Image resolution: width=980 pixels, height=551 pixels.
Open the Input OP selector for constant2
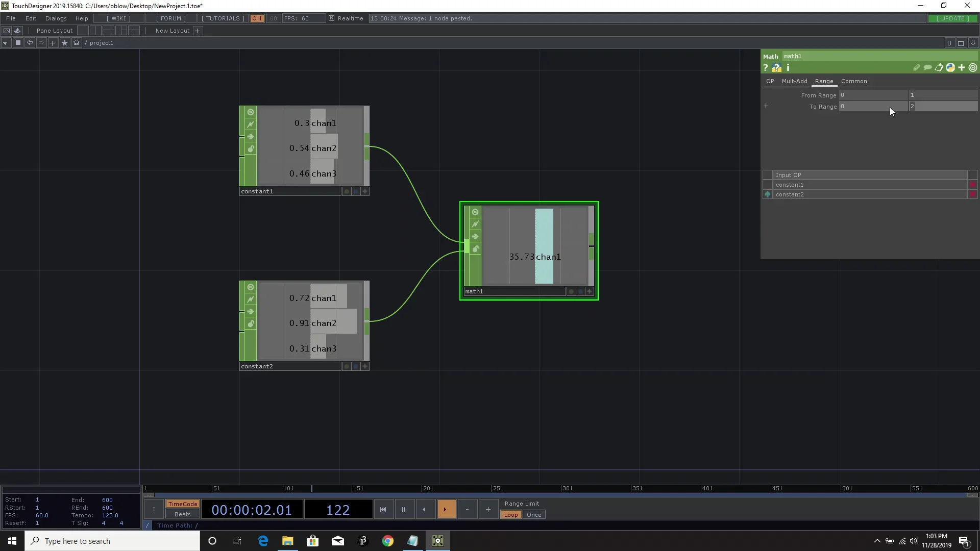pyautogui.click(x=868, y=194)
